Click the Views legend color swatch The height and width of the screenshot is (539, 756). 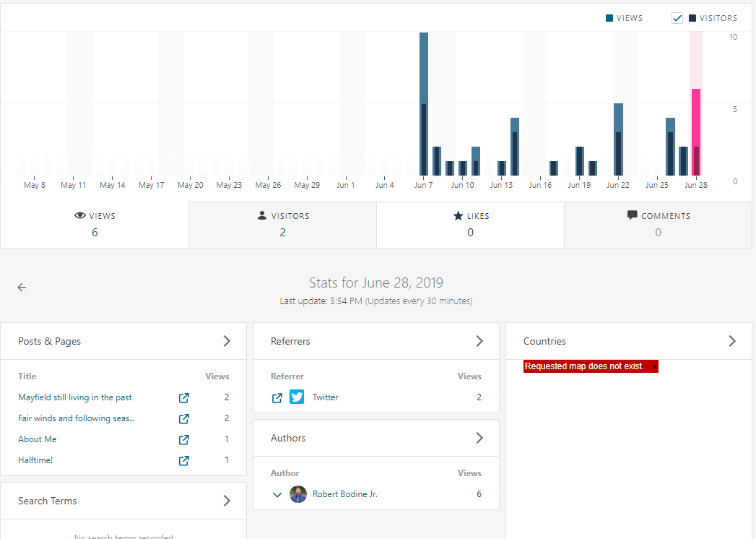click(609, 18)
